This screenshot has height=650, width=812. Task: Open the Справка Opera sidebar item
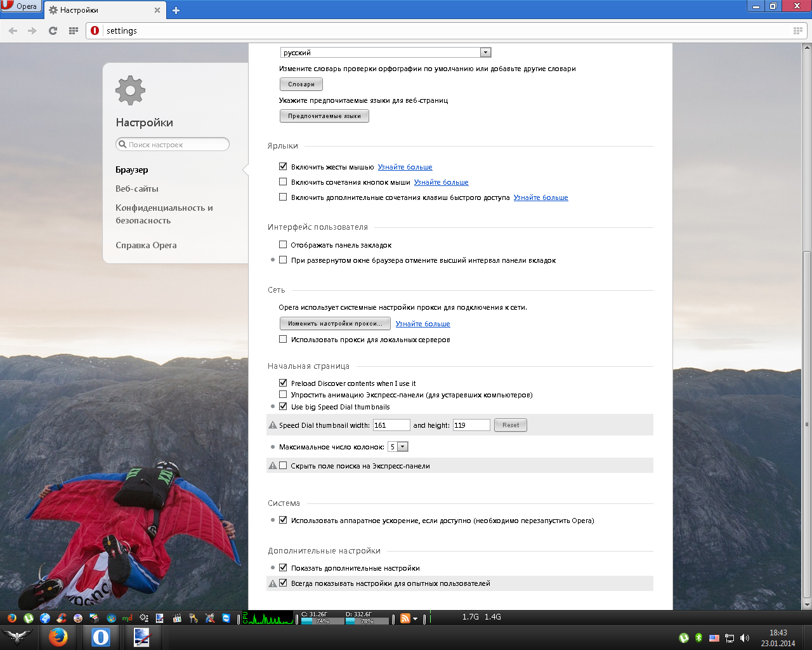coord(146,245)
